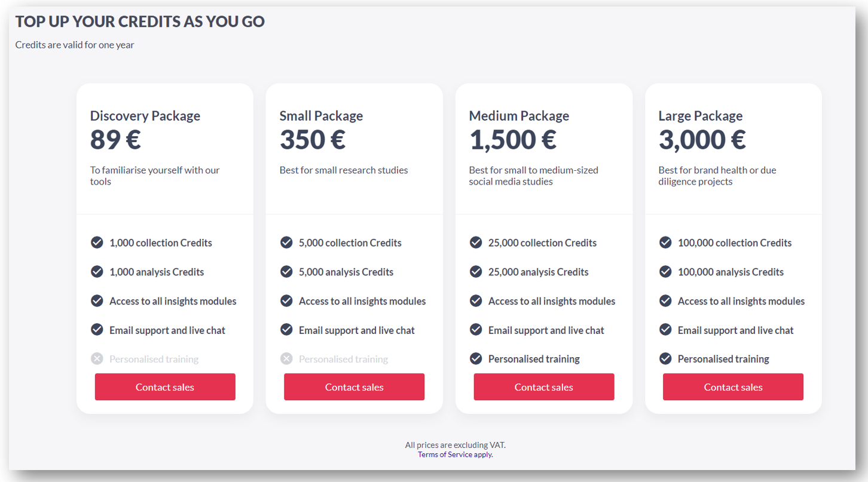
Task: Open the Terms of Service link
Action: click(445, 455)
